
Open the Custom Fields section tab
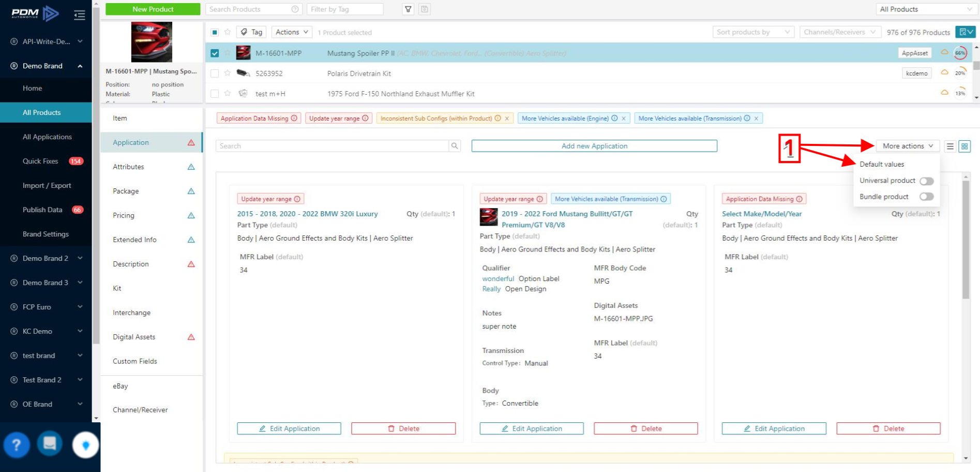(152, 361)
